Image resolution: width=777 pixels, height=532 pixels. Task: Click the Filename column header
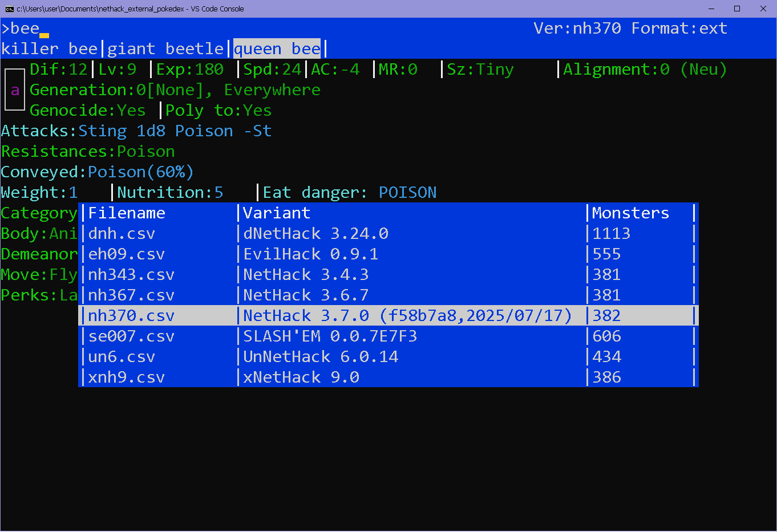click(x=127, y=213)
